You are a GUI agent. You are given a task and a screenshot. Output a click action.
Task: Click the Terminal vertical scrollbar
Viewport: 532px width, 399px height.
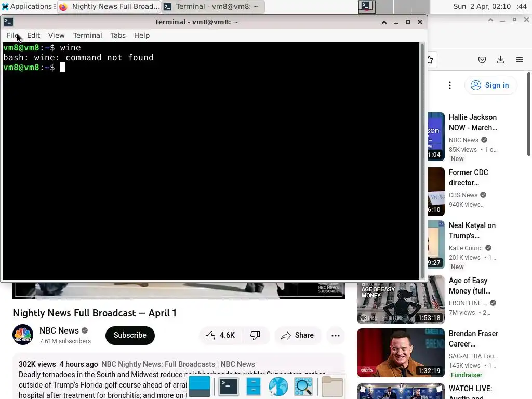point(422,161)
